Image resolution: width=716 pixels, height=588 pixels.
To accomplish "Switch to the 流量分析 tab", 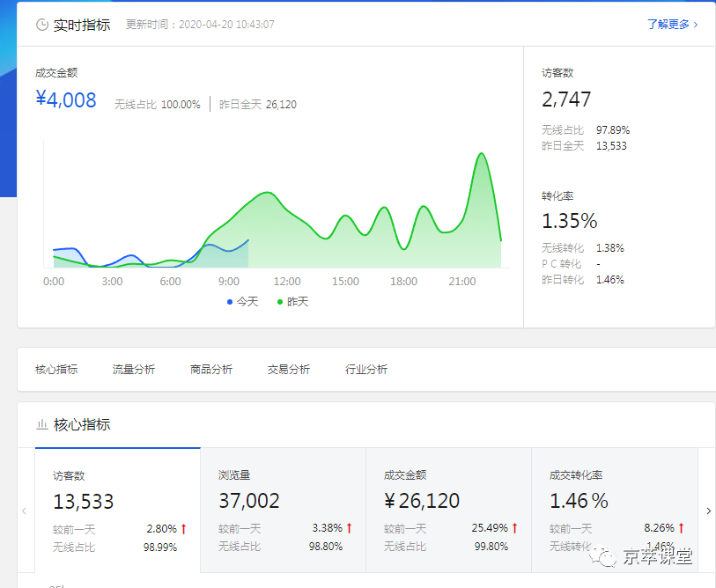I will click(133, 369).
